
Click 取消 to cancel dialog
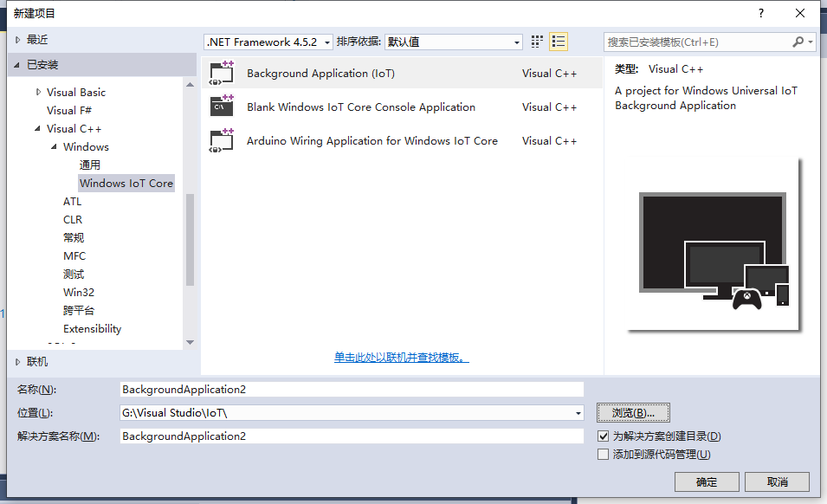[778, 481]
